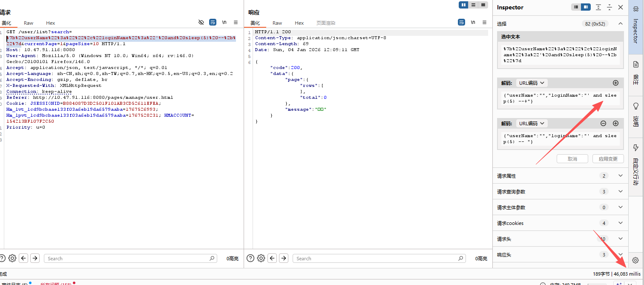Toggle word wrap in request editor
This screenshot has height=285, width=644.
pyautogui.click(x=213, y=22)
